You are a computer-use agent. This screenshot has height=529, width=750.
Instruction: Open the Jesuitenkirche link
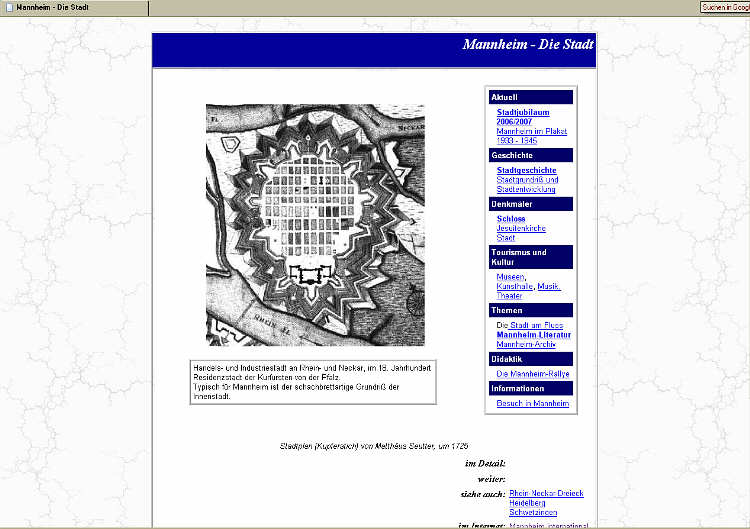[521, 228]
